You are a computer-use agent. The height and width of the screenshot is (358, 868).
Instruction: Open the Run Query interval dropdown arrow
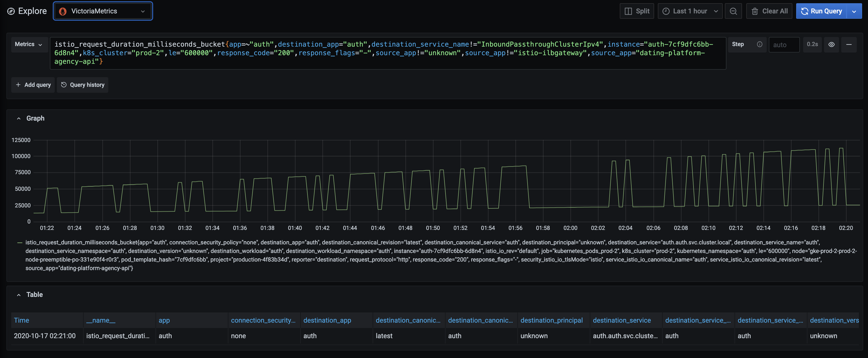[x=854, y=11]
